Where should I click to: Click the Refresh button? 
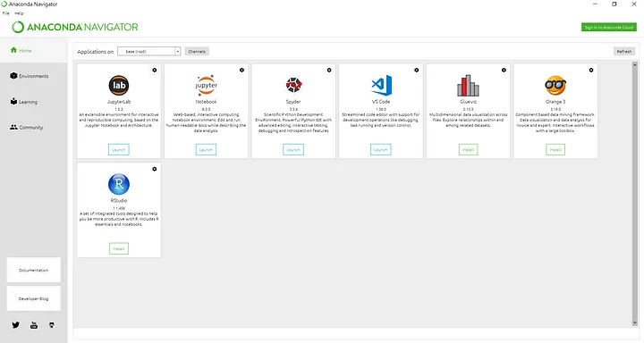click(x=624, y=51)
